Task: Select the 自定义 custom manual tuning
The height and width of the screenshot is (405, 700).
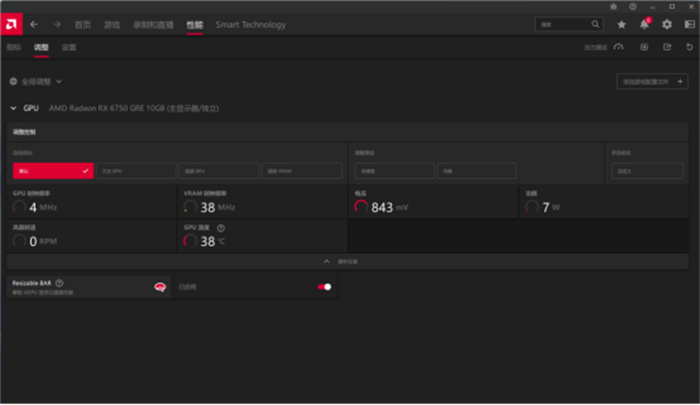Action: [647, 171]
